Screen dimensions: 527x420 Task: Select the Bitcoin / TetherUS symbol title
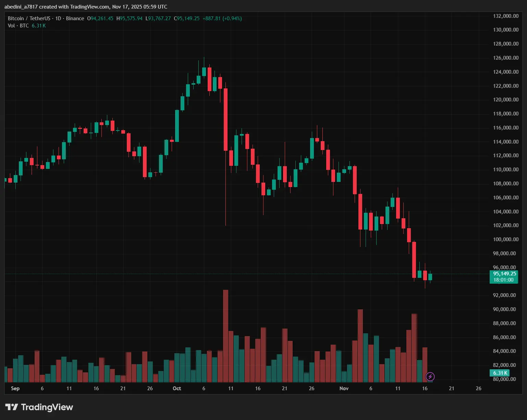tap(29, 18)
